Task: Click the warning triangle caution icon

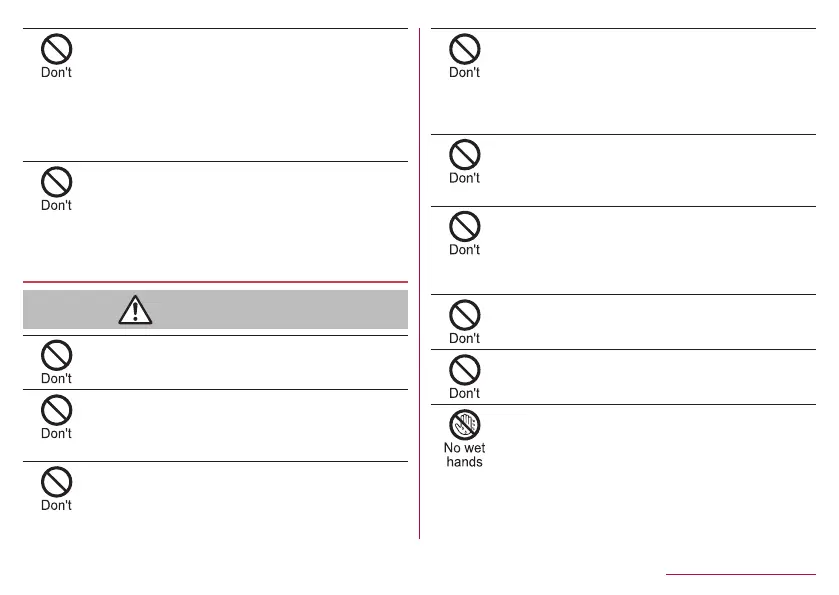Action: tap(134, 311)
